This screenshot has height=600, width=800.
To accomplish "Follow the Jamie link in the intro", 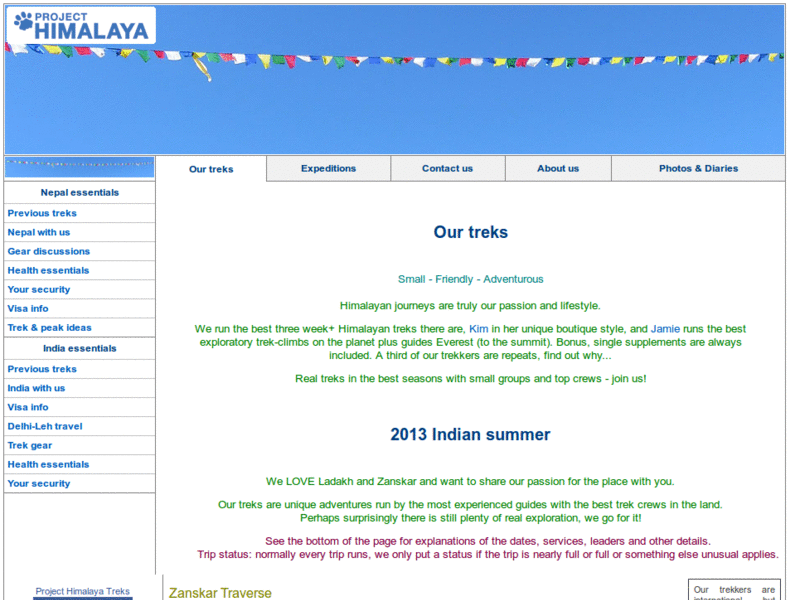I will 665,329.
